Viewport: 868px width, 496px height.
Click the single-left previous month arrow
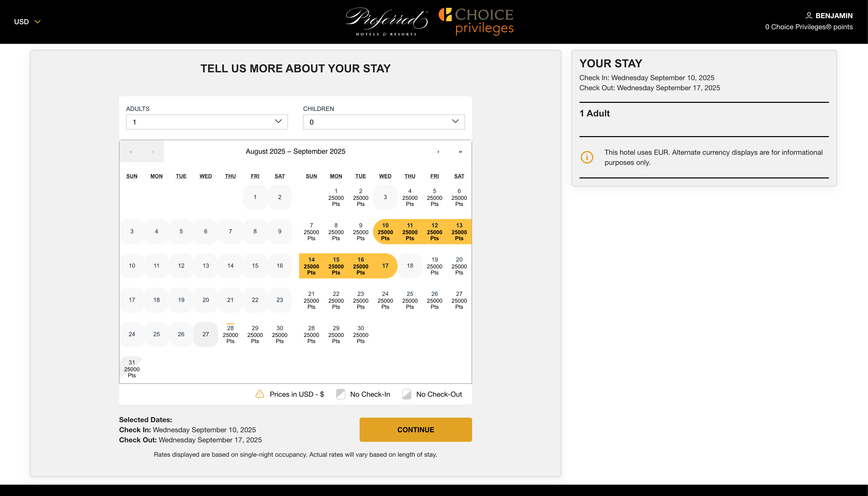pyautogui.click(x=153, y=151)
